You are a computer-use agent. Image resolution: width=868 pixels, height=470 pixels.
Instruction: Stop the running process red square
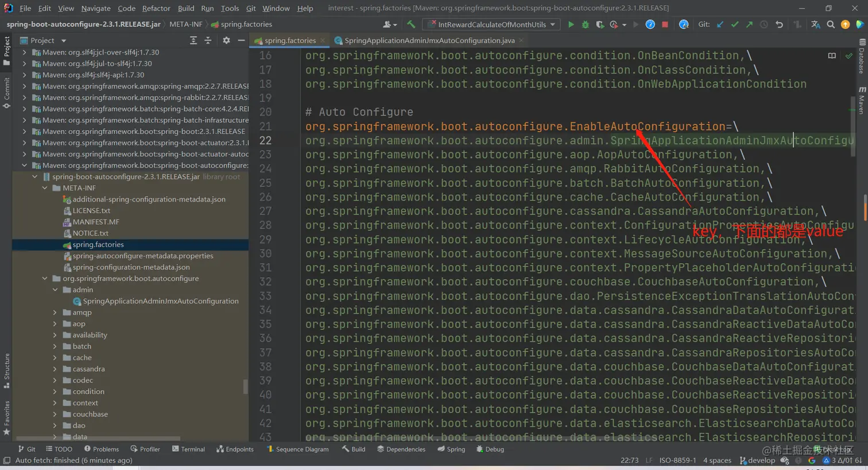665,25
